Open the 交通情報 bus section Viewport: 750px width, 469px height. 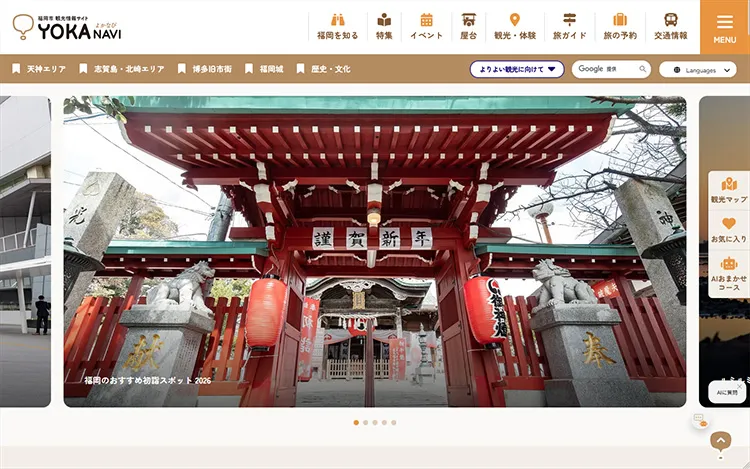pyautogui.click(x=671, y=27)
